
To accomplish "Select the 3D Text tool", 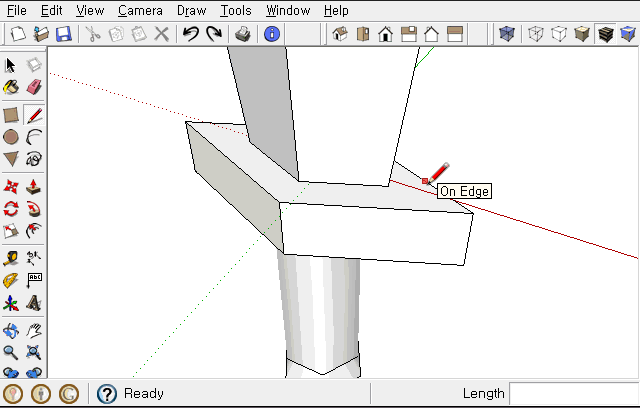I will click(x=34, y=303).
